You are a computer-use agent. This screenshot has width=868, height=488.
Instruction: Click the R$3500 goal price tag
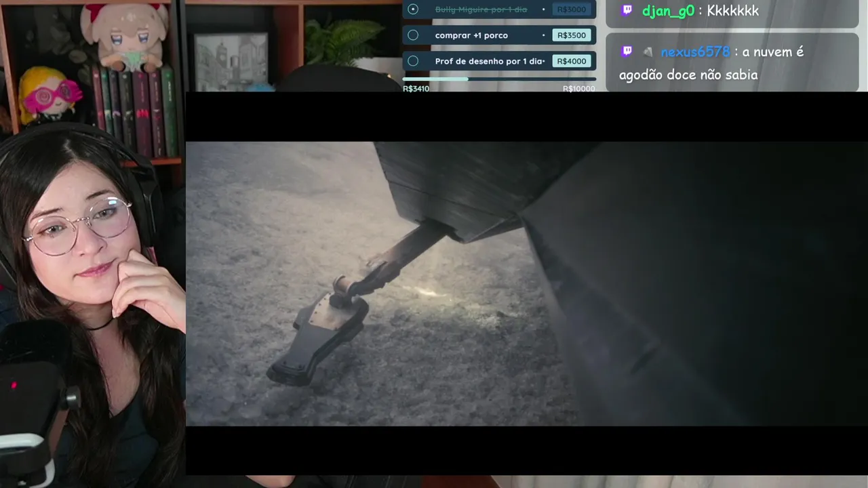pyautogui.click(x=572, y=35)
